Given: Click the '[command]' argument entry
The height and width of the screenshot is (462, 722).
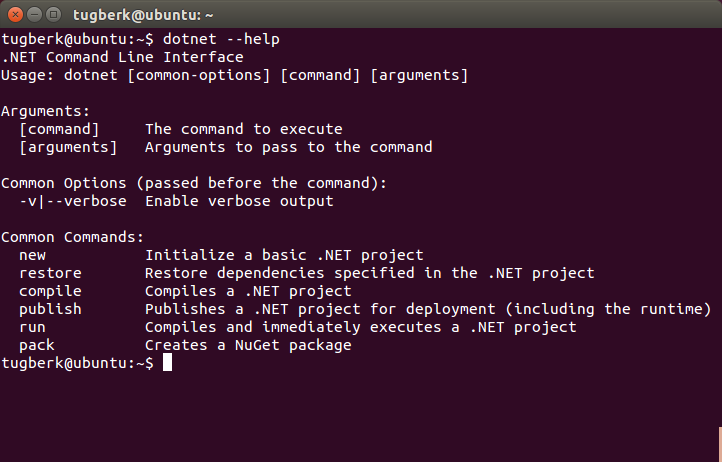Looking at the screenshot, I should point(59,129).
